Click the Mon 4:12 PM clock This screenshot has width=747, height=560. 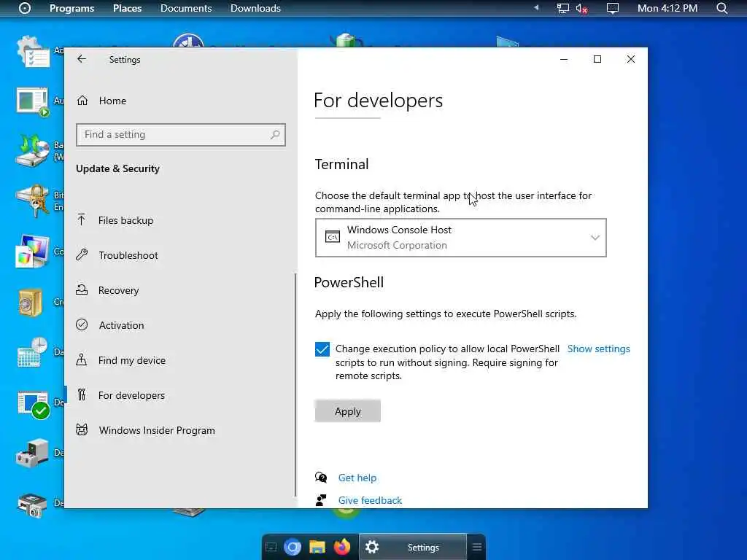point(667,8)
